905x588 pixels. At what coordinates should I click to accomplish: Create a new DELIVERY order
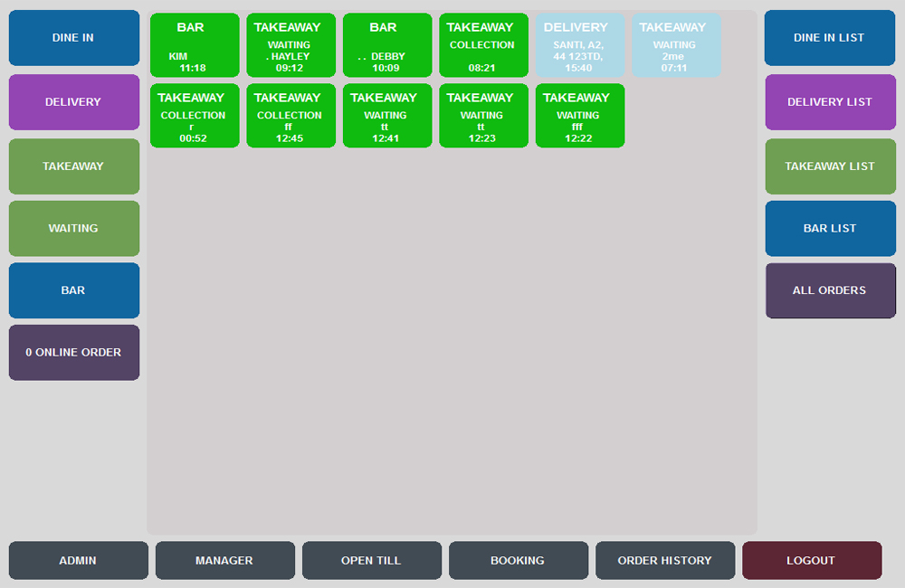click(x=74, y=102)
